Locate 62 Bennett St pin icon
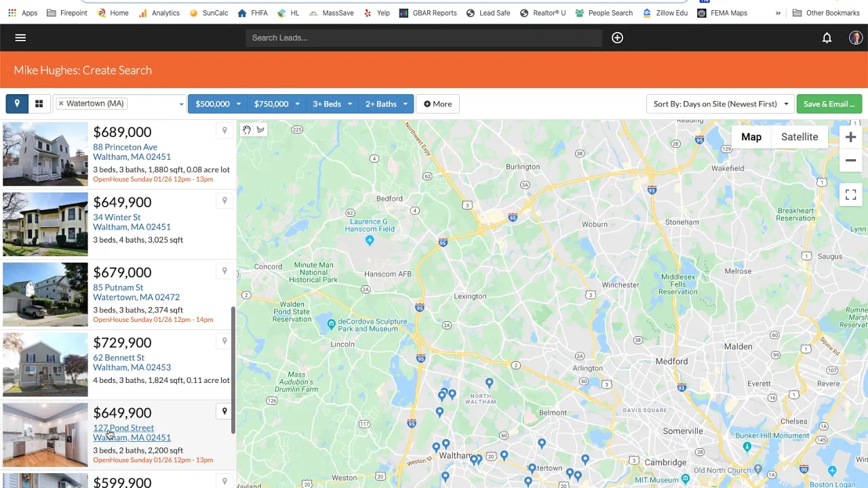Screen dimensions: 868x488 tap(224, 341)
